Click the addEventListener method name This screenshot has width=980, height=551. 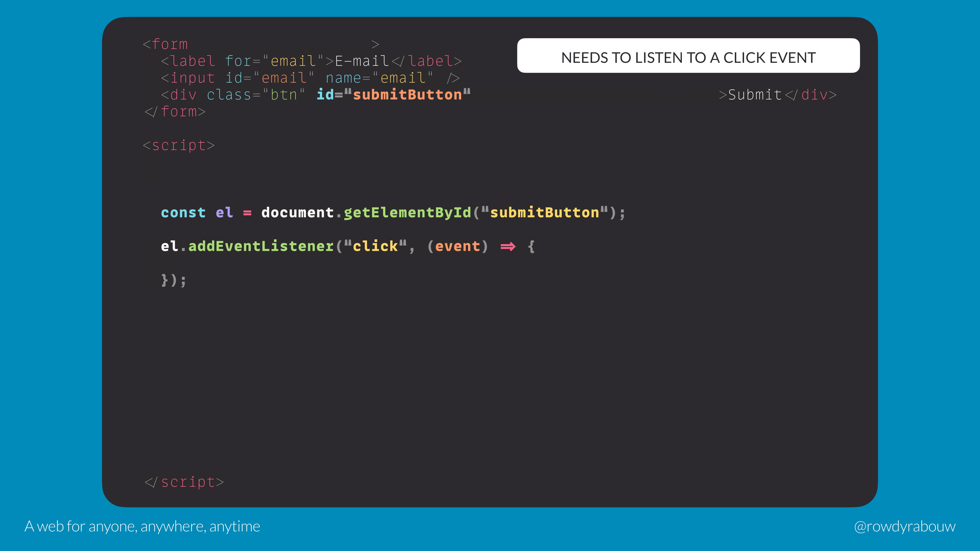261,246
